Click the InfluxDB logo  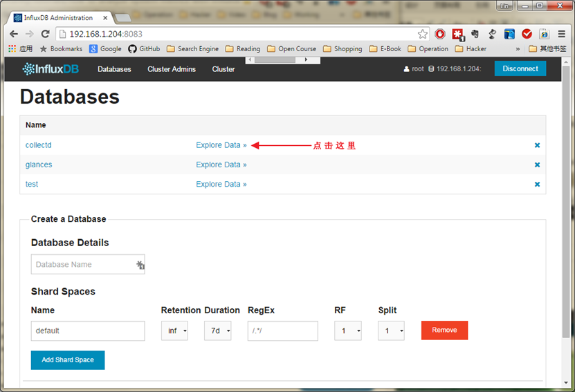[51, 69]
